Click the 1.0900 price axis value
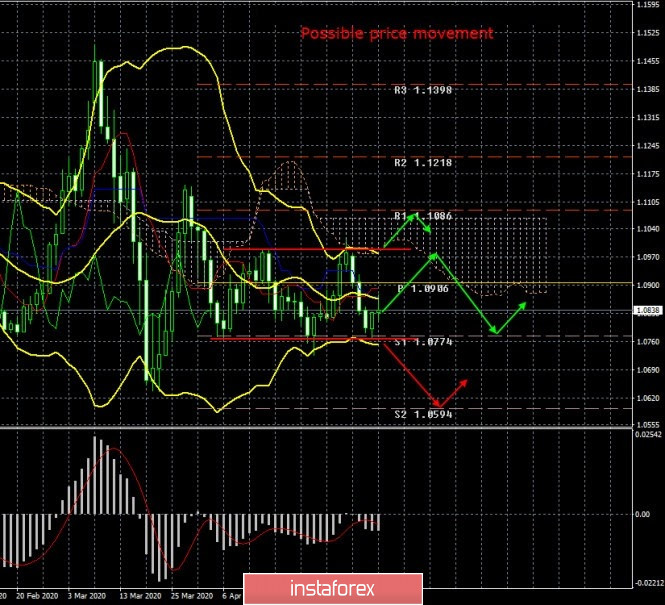 (x=648, y=285)
